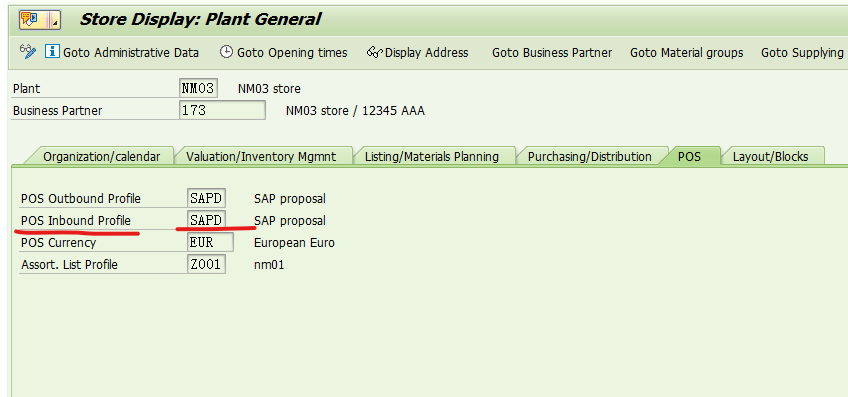Open Goto Supplying
This screenshot has height=397, width=848.
point(802,52)
